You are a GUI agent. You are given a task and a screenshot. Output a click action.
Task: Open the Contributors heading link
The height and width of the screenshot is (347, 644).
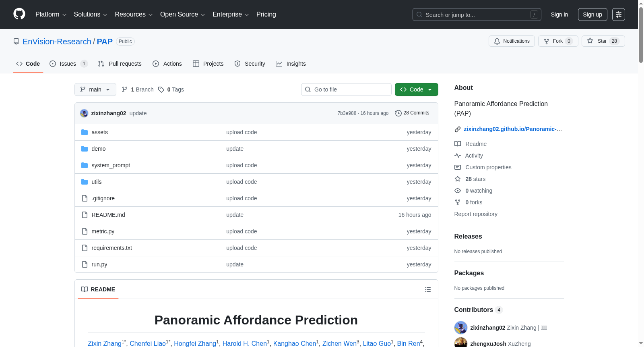pos(478,310)
